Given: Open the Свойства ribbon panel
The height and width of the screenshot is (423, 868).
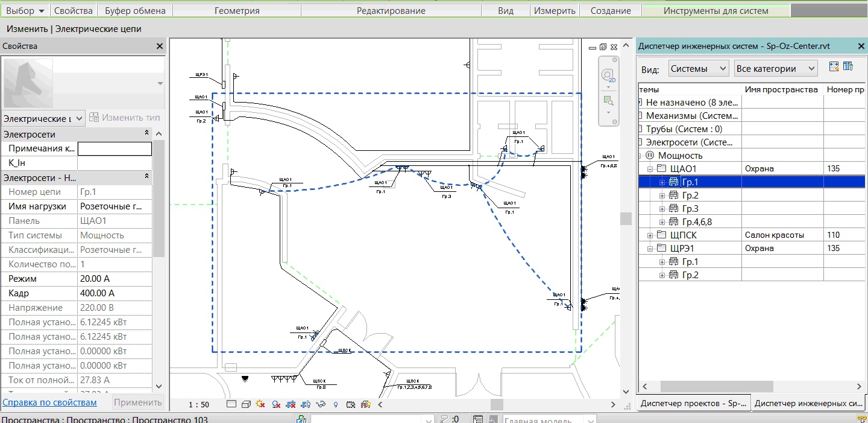Looking at the screenshot, I should tap(74, 10).
